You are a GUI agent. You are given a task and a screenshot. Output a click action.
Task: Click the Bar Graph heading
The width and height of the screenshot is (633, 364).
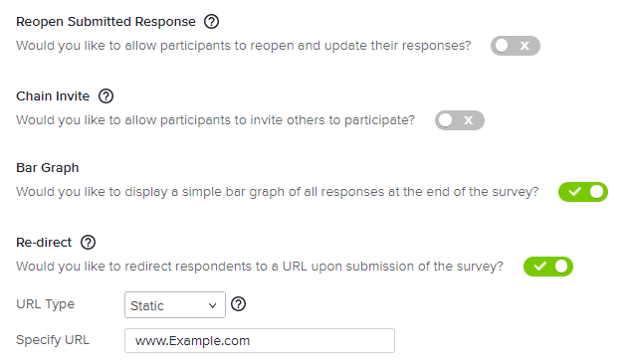pyautogui.click(x=48, y=167)
